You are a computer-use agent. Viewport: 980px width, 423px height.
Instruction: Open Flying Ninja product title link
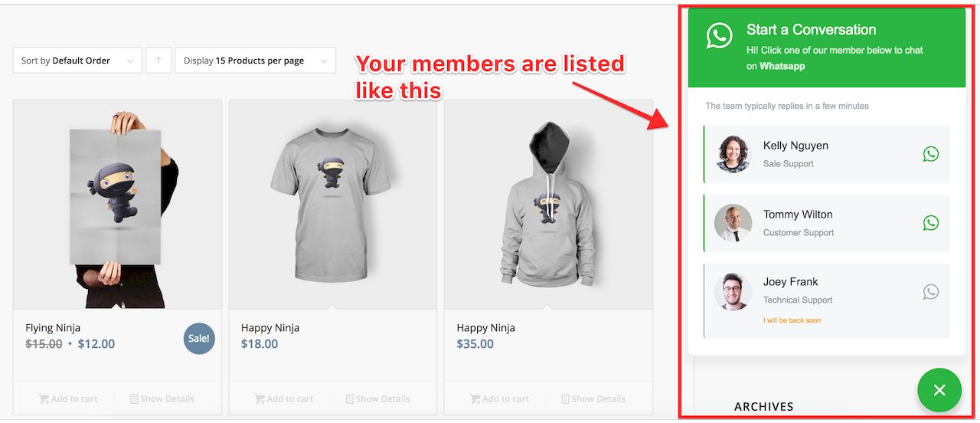(53, 328)
